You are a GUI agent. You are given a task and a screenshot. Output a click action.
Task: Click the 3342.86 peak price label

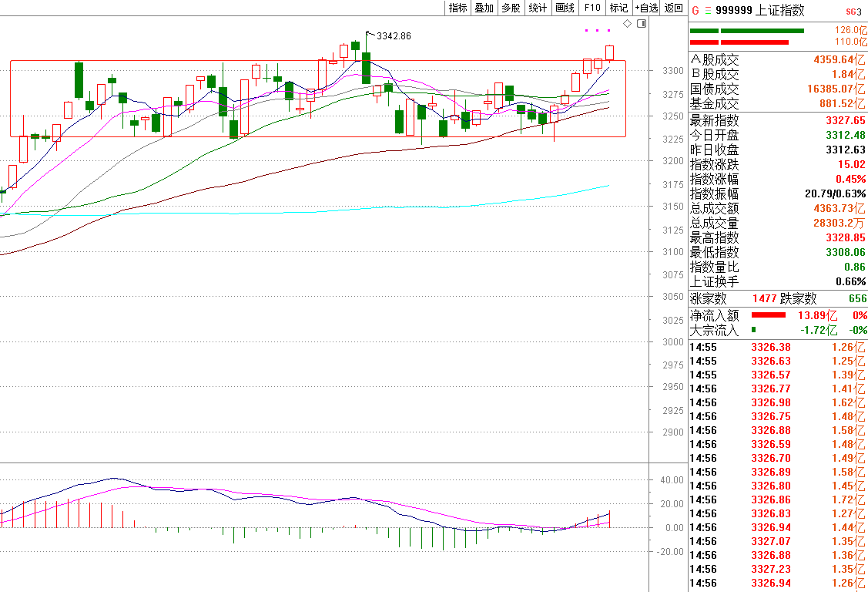(394, 36)
